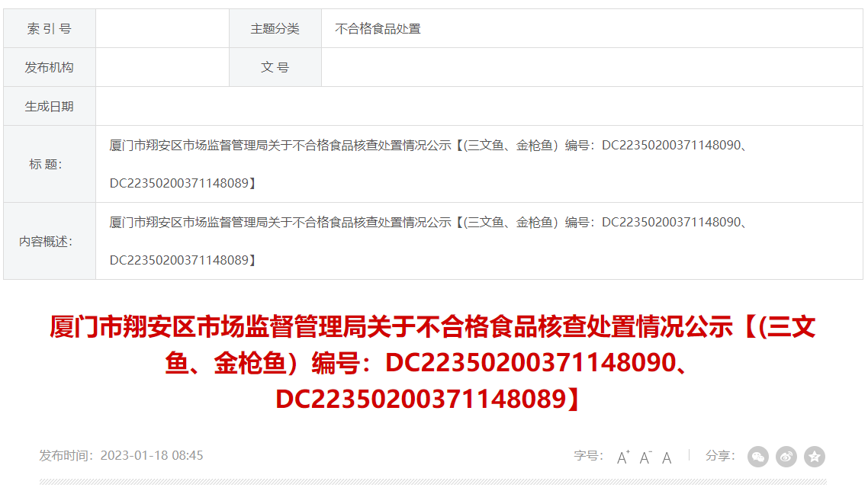
Task: Click the 文号 label cell
Action: pyautogui.click(x=275, y=68)
